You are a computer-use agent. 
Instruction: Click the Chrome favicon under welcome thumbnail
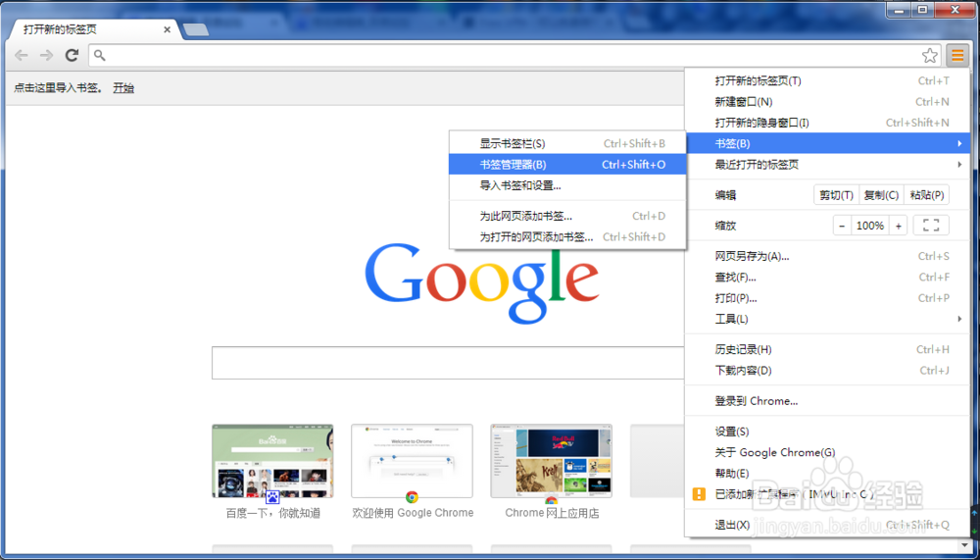click(x=412, y=497)
